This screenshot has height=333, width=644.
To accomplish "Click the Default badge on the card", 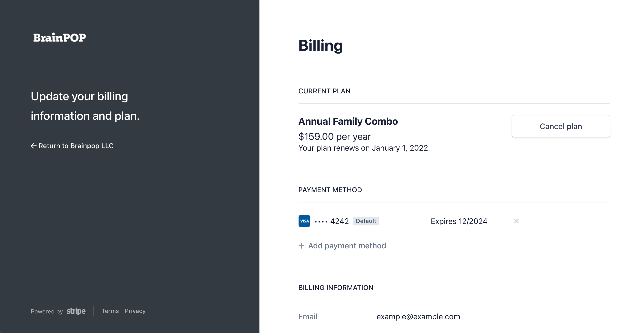I will (x=366, y=221).
